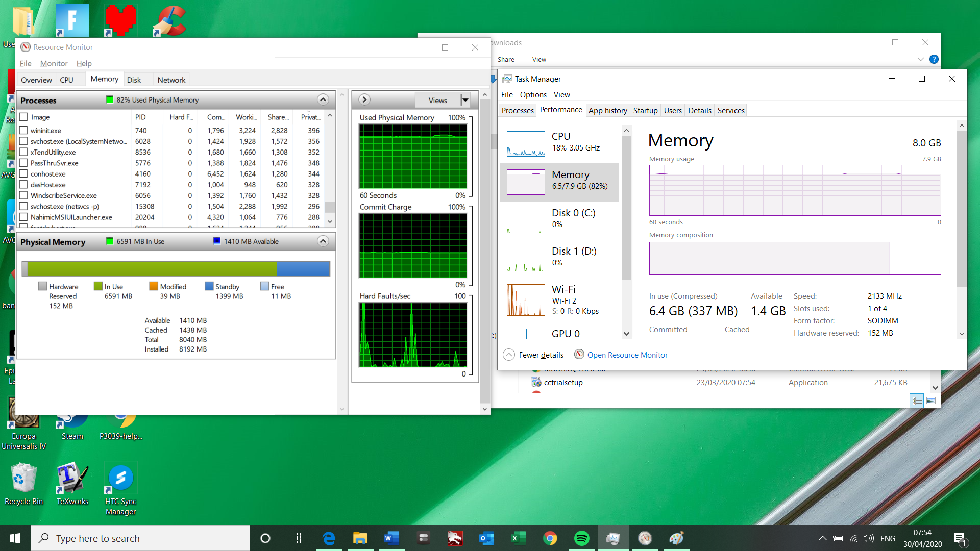Collapse the Physical Memory section chevron

tap(323, 241)
